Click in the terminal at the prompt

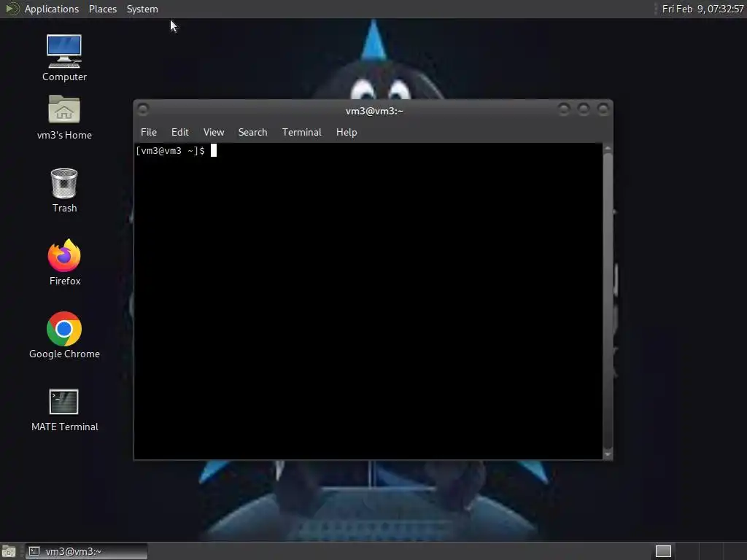pyautogui.click(x=214, y=151)
